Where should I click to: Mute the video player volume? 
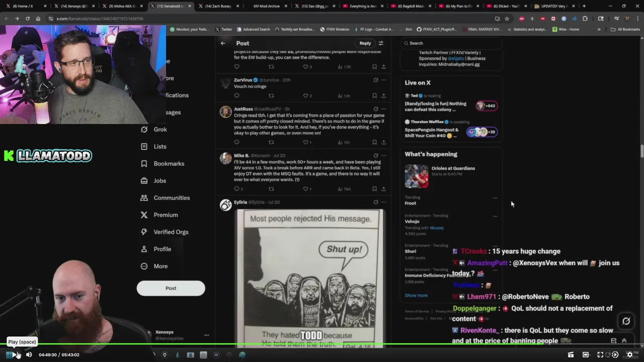[29, 354]
